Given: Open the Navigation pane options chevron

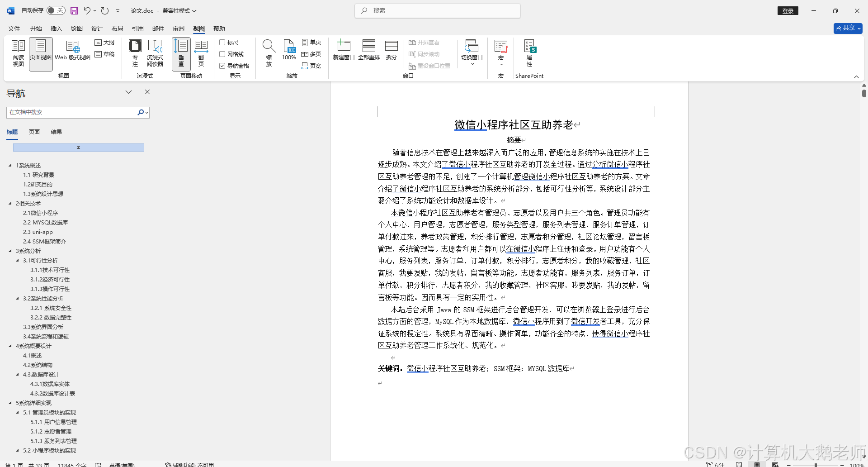Looking at the screenshot, I should (x=129, y=92).
